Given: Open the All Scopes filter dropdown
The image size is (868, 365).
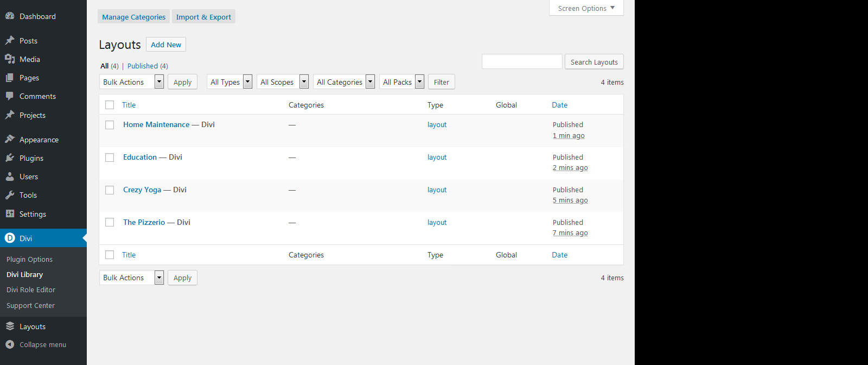Looking at the screenshot, I should (x=283, y=82).
